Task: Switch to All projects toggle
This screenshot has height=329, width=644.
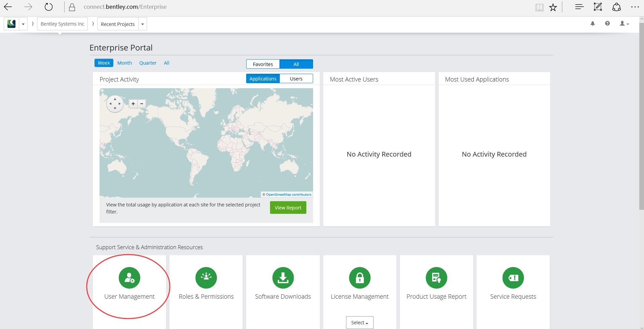Action: pyautogui.click(x=296, y=64)
